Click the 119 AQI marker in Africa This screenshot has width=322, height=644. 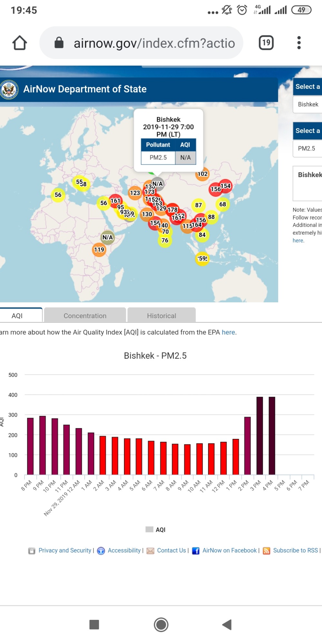pos(99,250)
